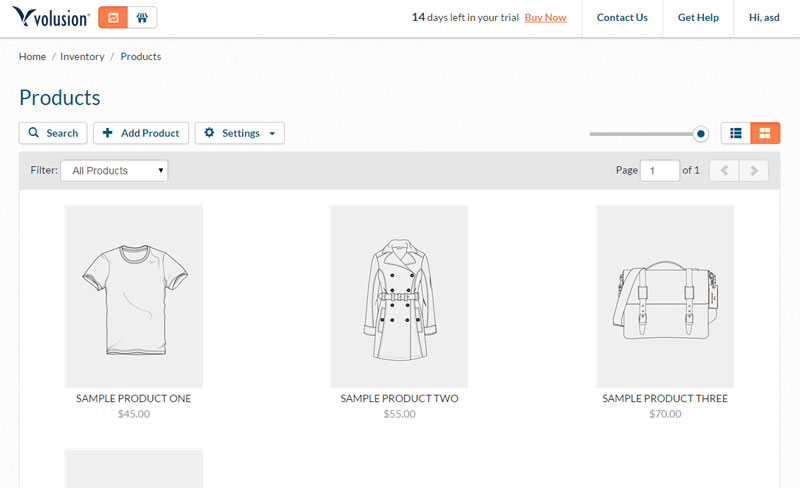
Task: Open the Get Help menu
Action: [698, 17]
